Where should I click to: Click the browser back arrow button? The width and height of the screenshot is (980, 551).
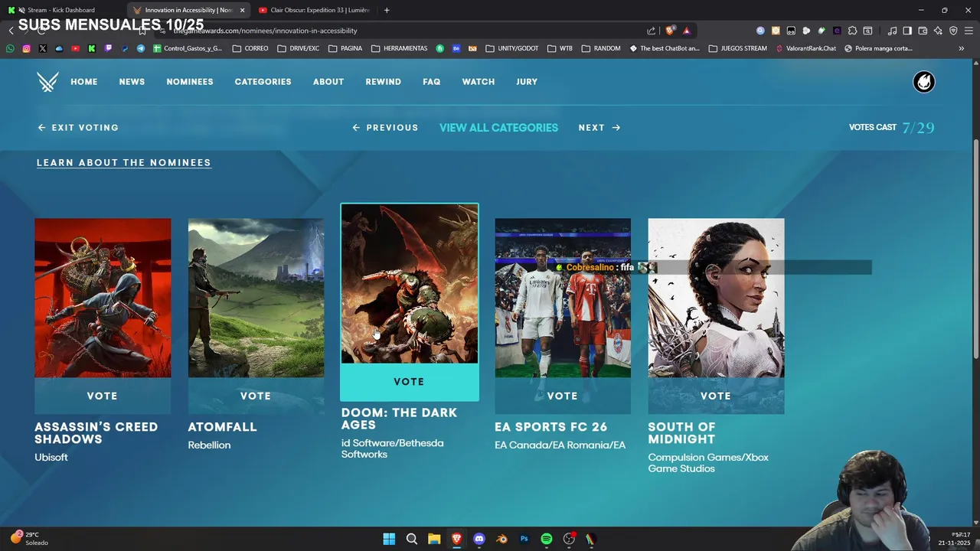click(11, 31)
